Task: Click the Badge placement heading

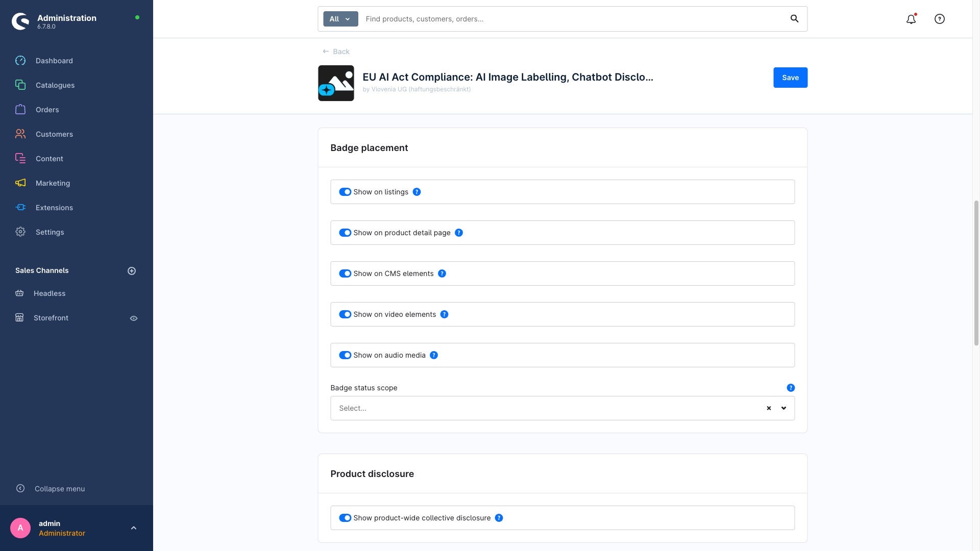Action: (369, 148)
